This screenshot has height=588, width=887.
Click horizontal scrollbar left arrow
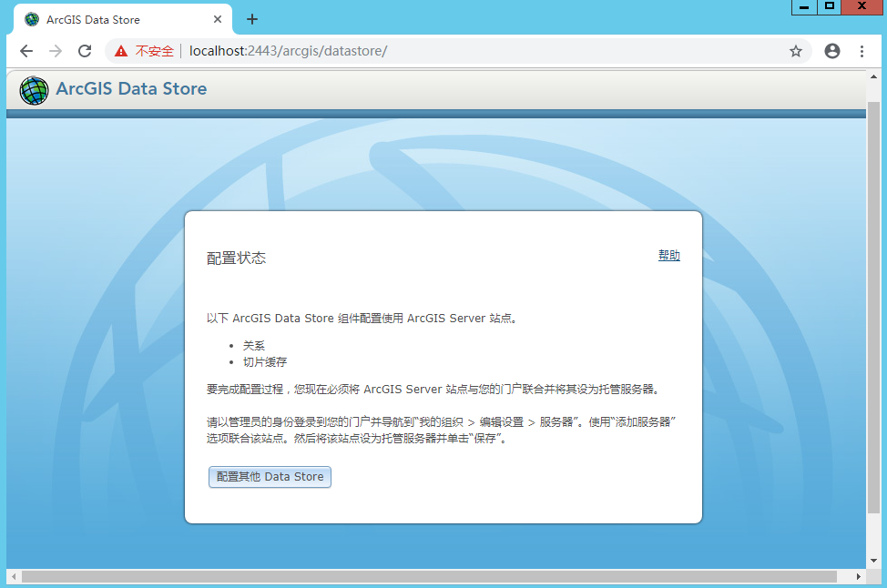(x=14, y=577)
